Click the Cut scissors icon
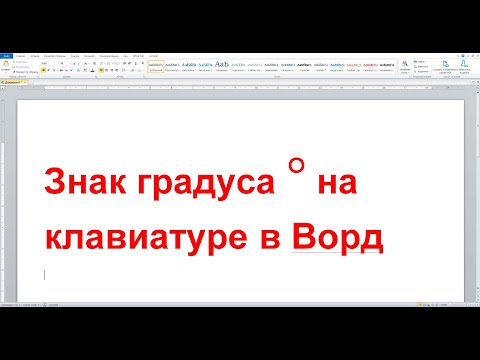 pos(14,62)
